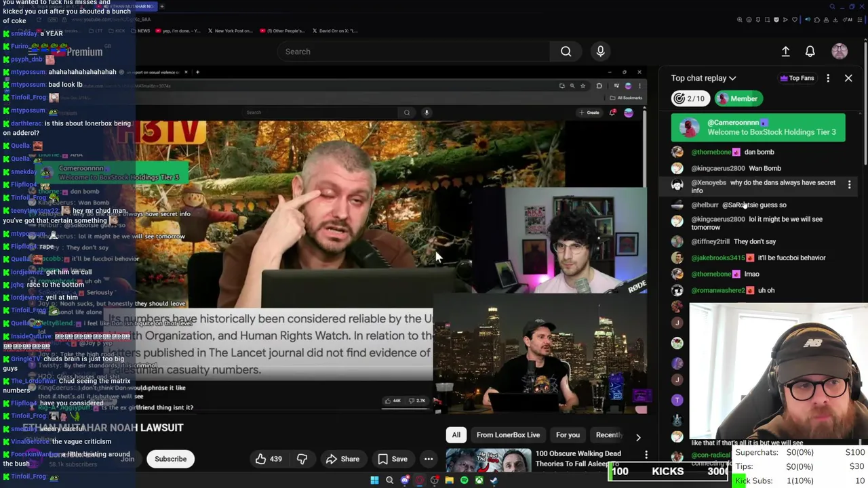Open the YouTube account avatar menu

pos(840,52)
